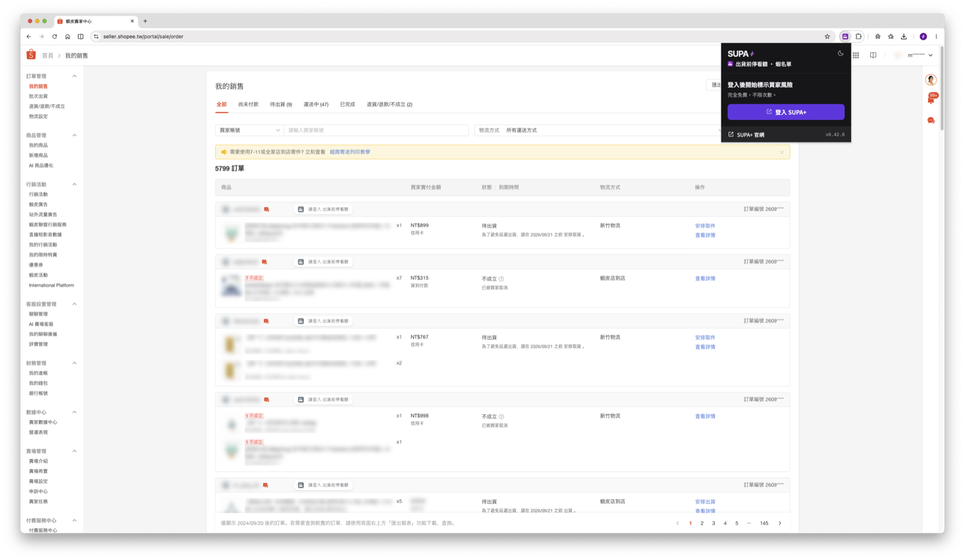Viewport: 965px width, 560px height.
Task: Collapse the 商品管理 sidebar section
Action: [x=74, y=135]
